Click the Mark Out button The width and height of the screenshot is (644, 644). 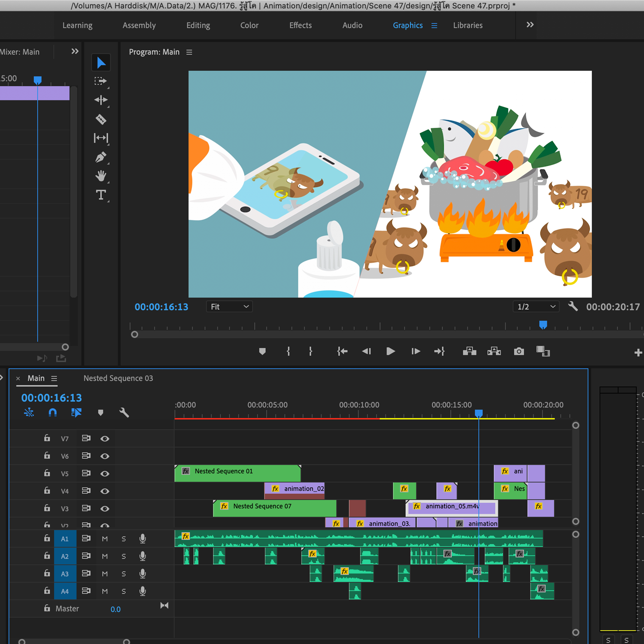click(x=310, y=351)
